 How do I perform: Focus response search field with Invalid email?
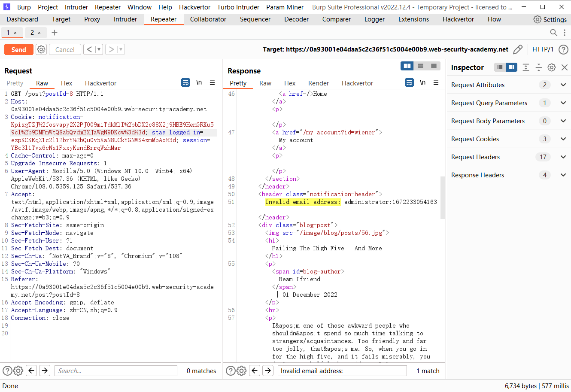(x=342, y=371)
